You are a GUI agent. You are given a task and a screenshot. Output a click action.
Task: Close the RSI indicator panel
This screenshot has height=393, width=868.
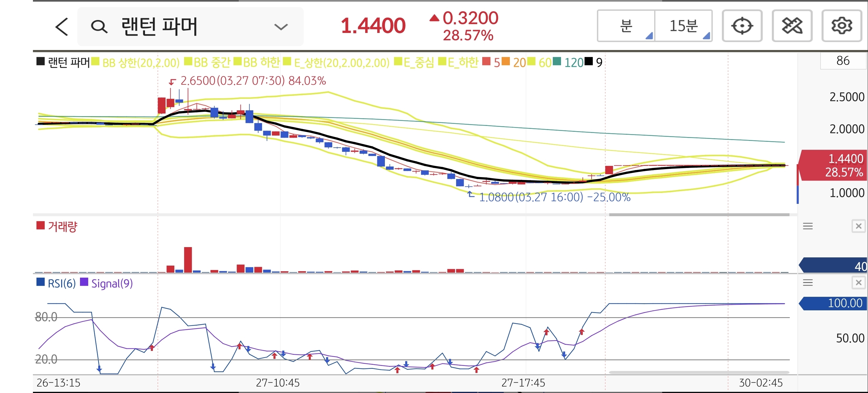click(858, 282)
